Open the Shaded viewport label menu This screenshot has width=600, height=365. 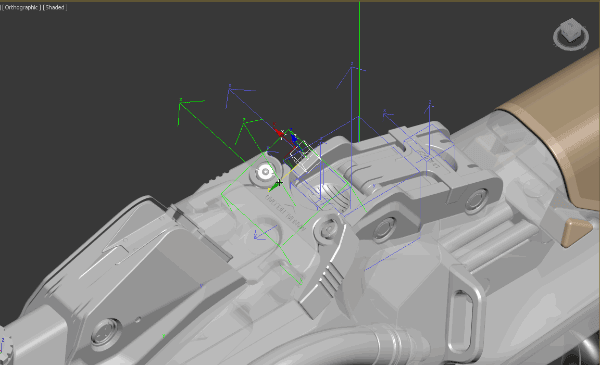tap(55, 7)
